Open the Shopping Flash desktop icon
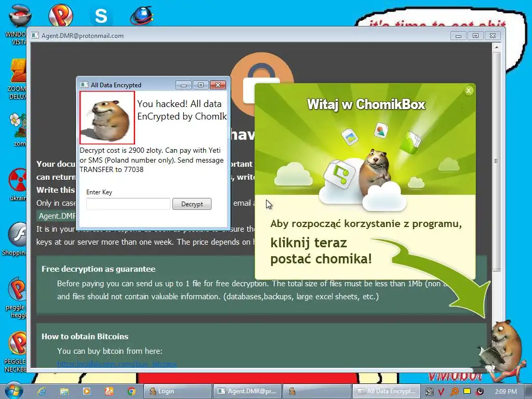Image resolution: width=532 pixels, height=399 pixels. [15, 238]
